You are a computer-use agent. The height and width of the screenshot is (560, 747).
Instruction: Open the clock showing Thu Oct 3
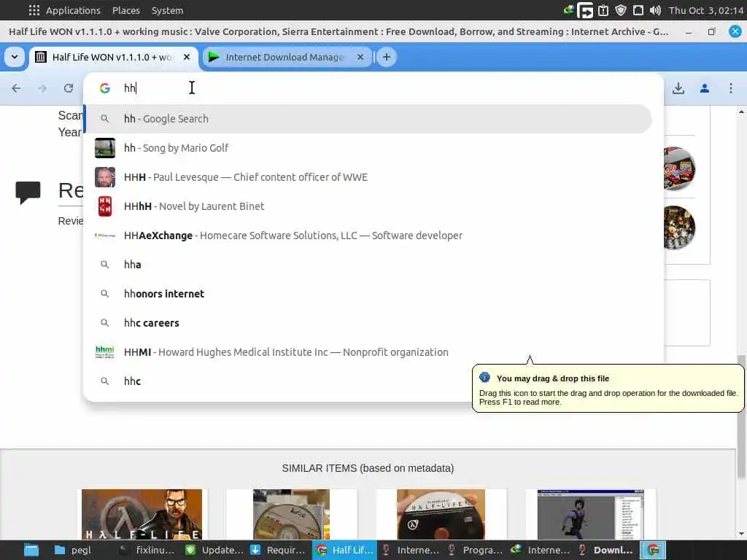click(x=705, y=10)
